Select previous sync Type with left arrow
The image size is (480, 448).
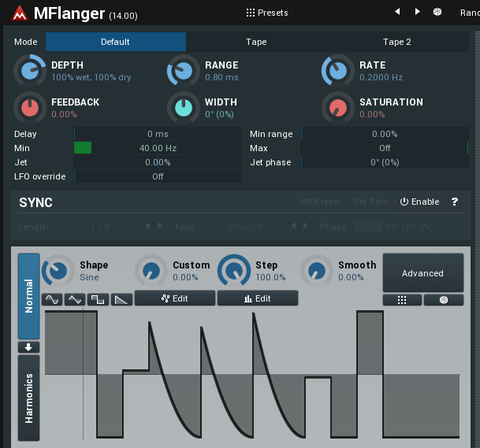point(293,226)
